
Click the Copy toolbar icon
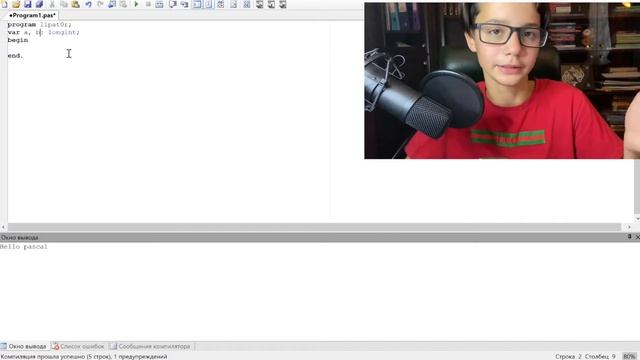click(64, 4)
